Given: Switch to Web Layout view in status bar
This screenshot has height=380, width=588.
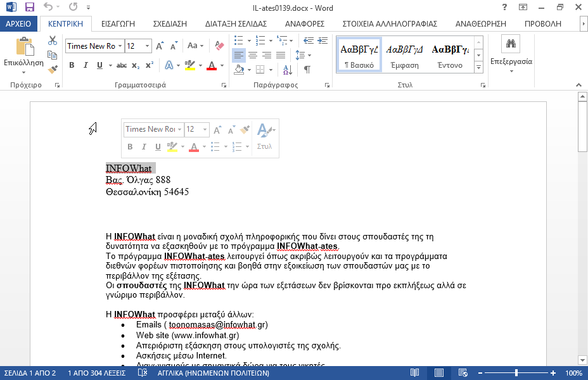Looking at the screenshot, I should pos(463,373).
